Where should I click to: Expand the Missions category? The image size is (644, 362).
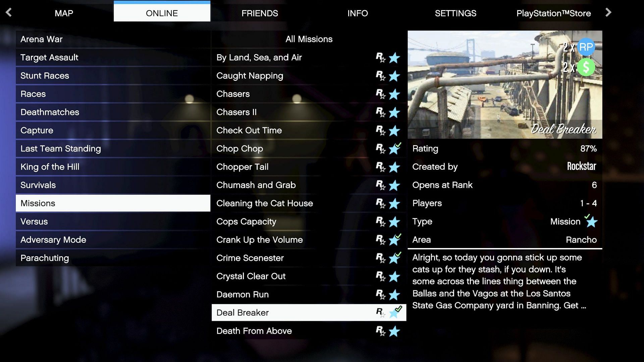(x=113, y=203)
